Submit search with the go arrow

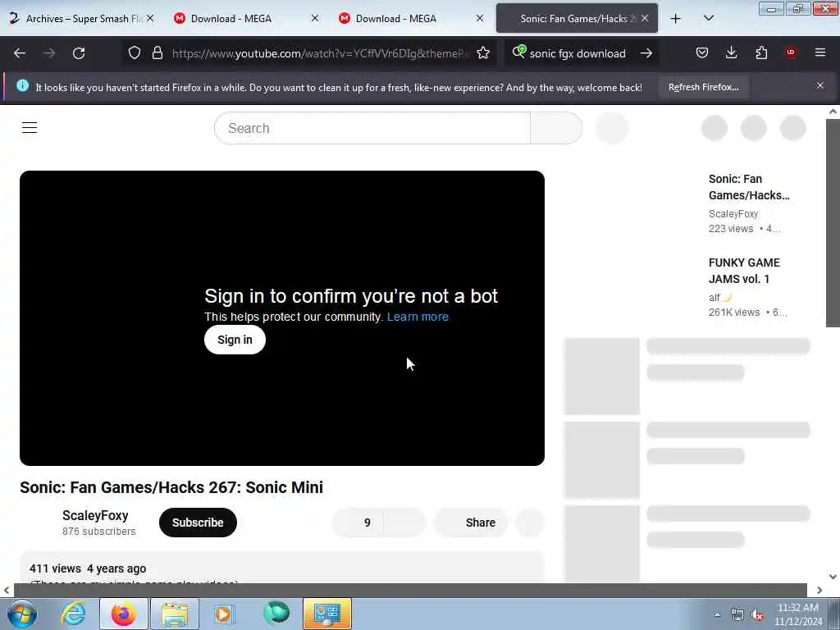[646, 53]
